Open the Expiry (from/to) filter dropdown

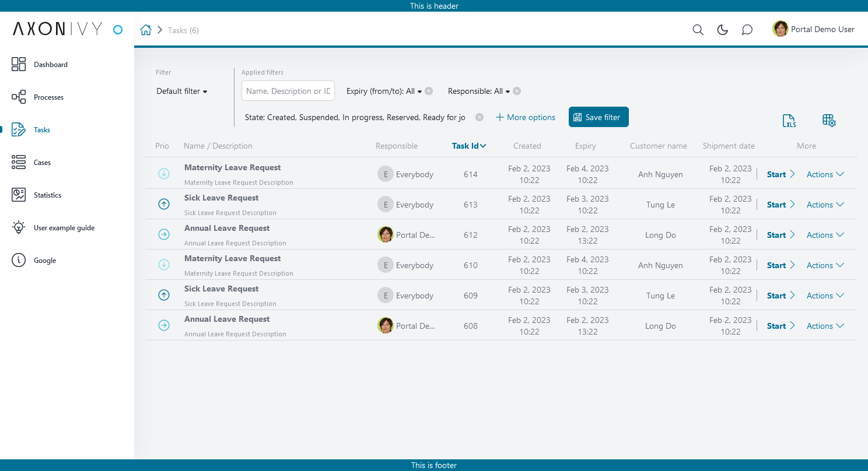coord(384,91)
